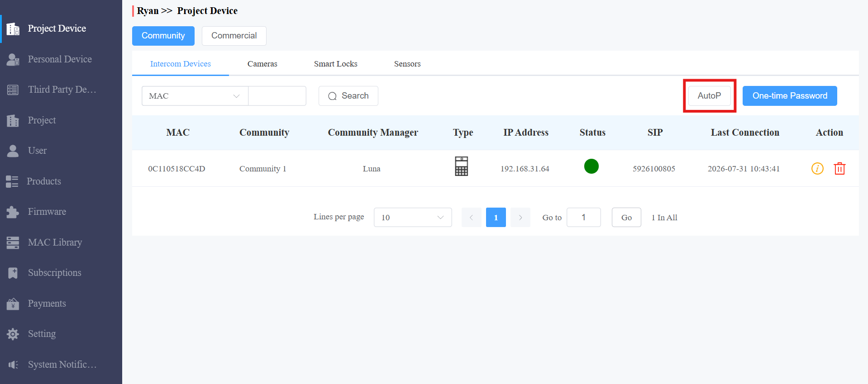Viewport: 868px width, 384px height.
Task: Open MAC Library menu label
Action: pos(55,242)
